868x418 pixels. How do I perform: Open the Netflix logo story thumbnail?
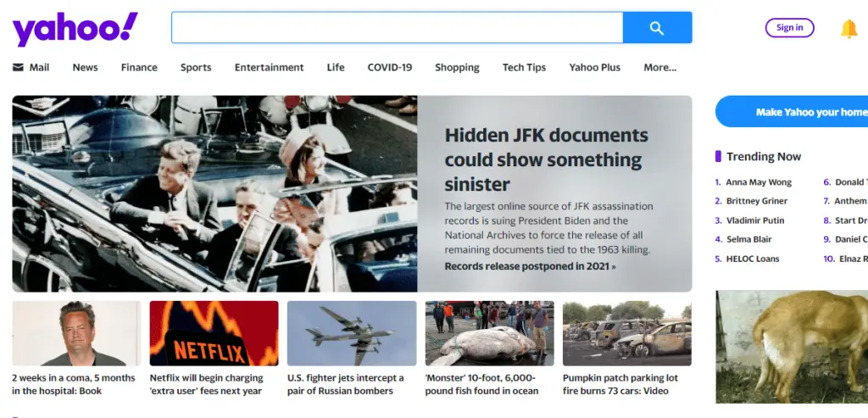click(214, 333)
